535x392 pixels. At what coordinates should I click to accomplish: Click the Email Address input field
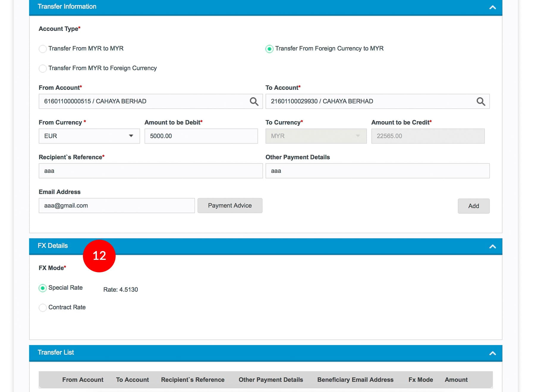tap(117, 206)
